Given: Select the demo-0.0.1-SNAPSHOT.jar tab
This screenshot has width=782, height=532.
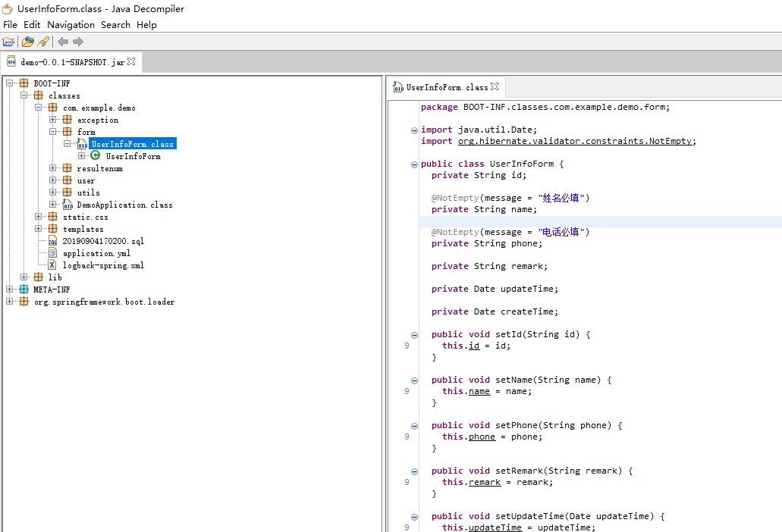Looking at the screenshot, I should (x=72, y=62).
